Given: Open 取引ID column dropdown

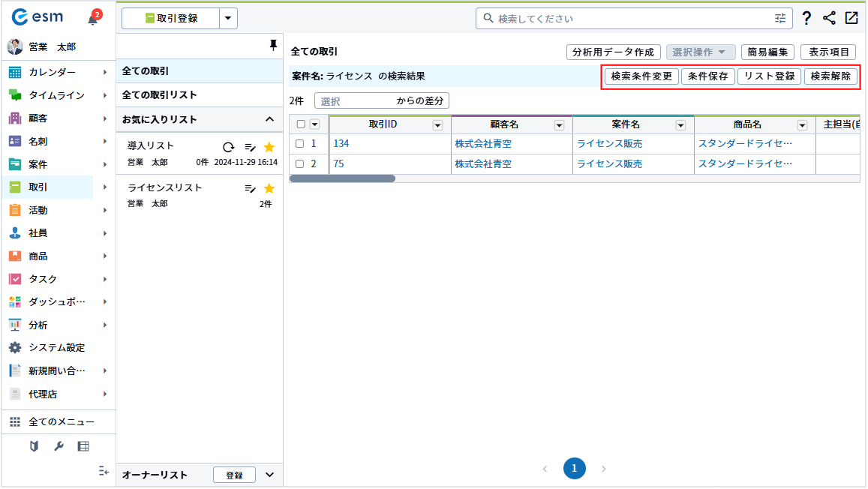Looking at the screenshot, I should 437,125.
